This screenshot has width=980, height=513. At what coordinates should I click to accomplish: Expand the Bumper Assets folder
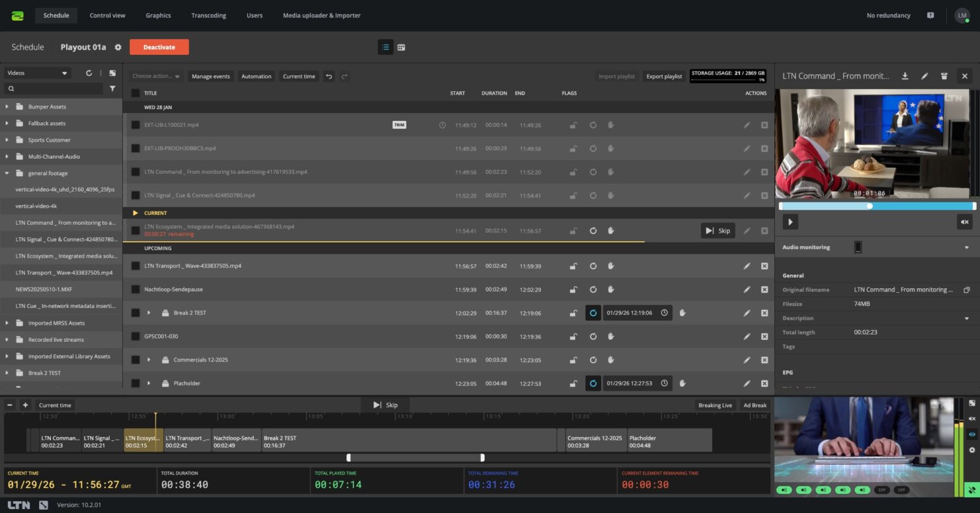point(7,107)
